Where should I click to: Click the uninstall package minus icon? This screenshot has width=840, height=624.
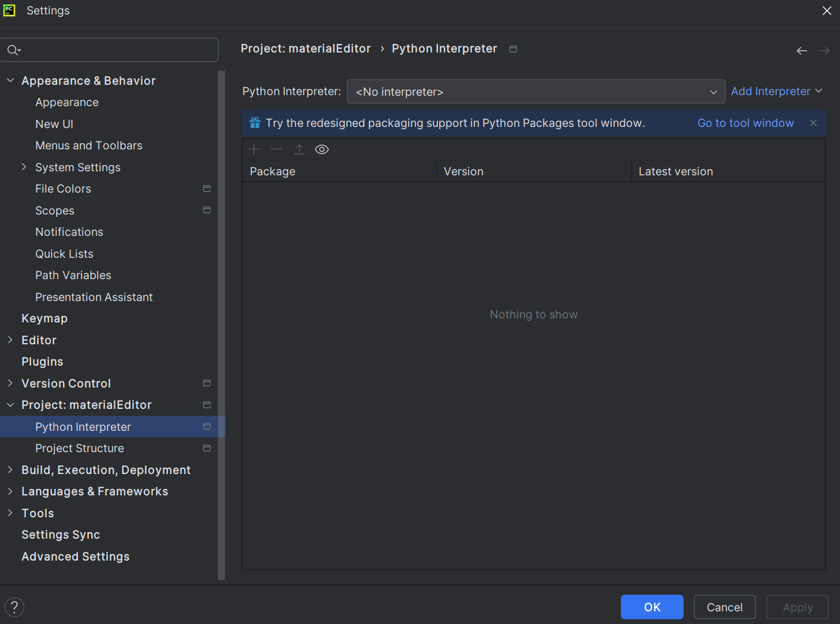point(276,149)
